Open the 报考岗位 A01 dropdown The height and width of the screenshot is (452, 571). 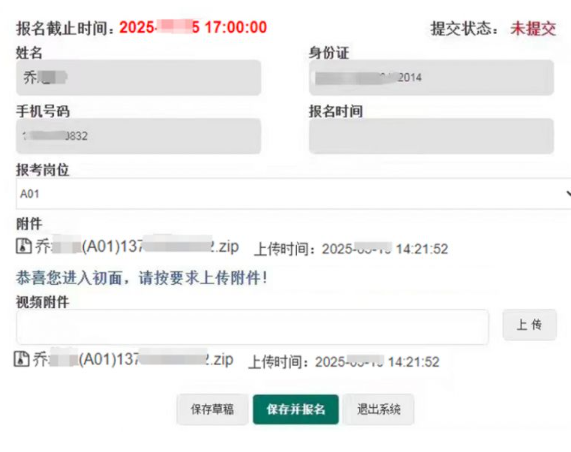tap(293, 194)
